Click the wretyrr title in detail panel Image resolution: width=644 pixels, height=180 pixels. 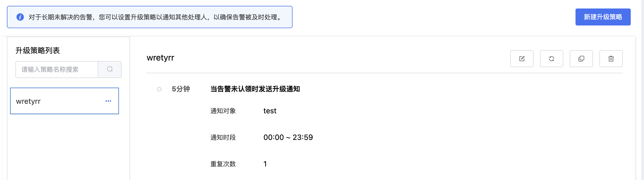160,58
